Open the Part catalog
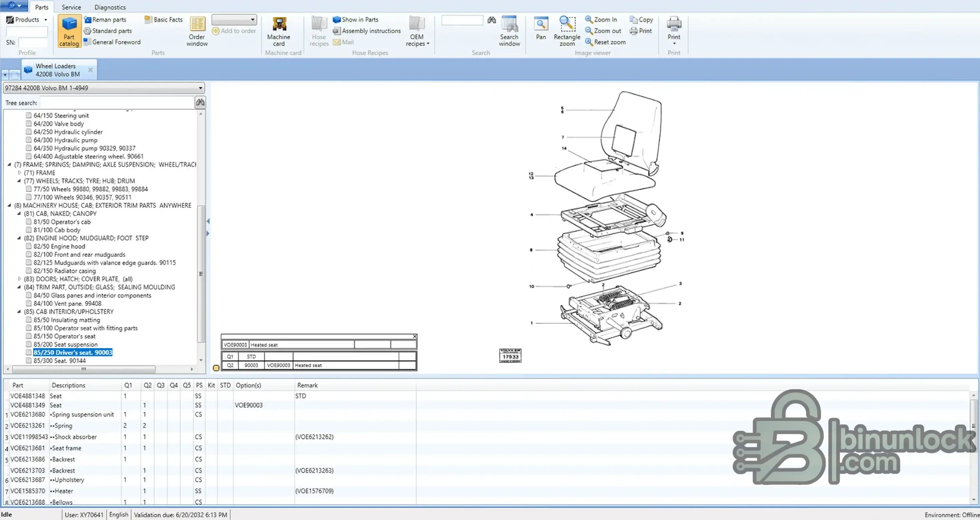980x520 pixels. (69, 31)
